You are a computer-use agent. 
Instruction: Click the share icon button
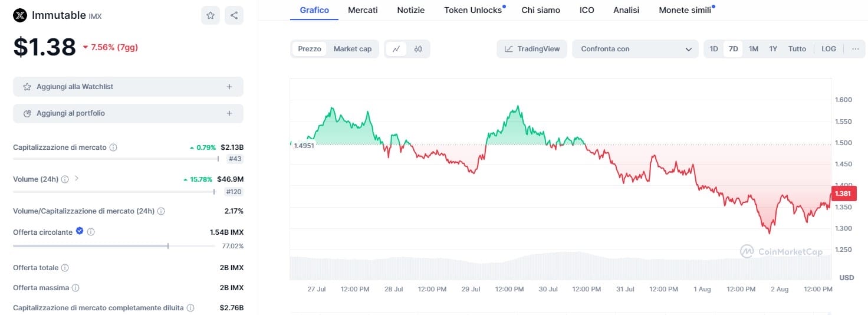click(x=234, y=15)
